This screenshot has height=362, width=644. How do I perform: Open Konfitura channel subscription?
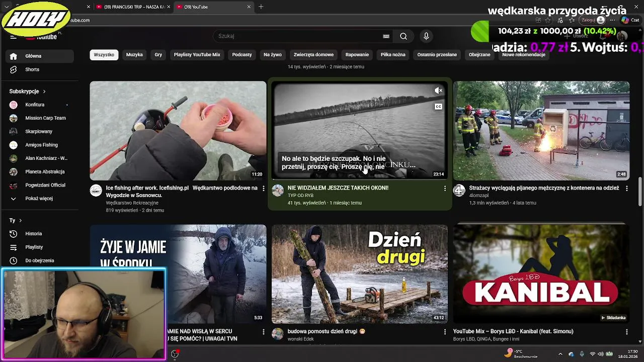point(40,105)
